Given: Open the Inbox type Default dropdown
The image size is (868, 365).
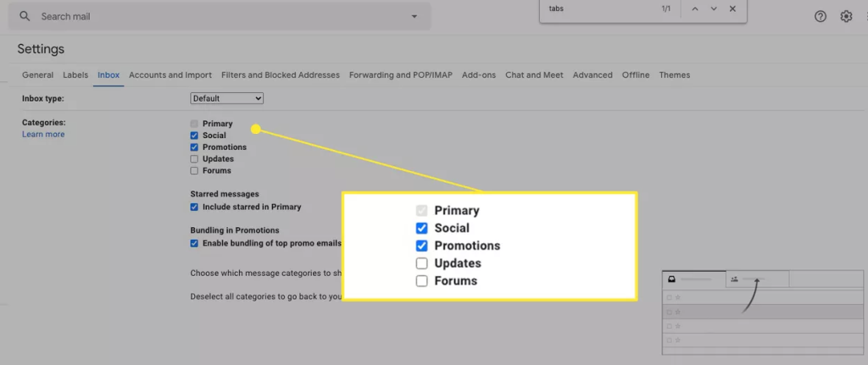Looking at the screenshot, I should click(x=227, y=98).
